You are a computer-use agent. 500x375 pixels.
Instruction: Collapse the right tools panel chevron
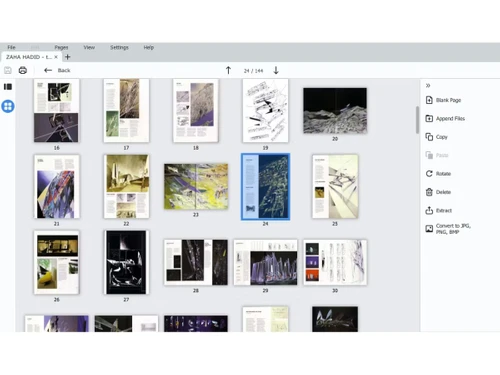pos(428,86)
